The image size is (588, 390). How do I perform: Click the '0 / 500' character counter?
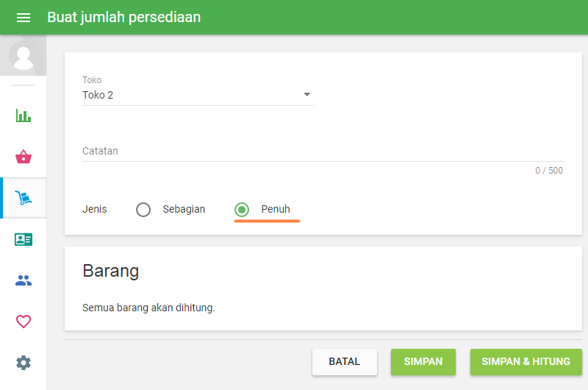pos(549,171)
